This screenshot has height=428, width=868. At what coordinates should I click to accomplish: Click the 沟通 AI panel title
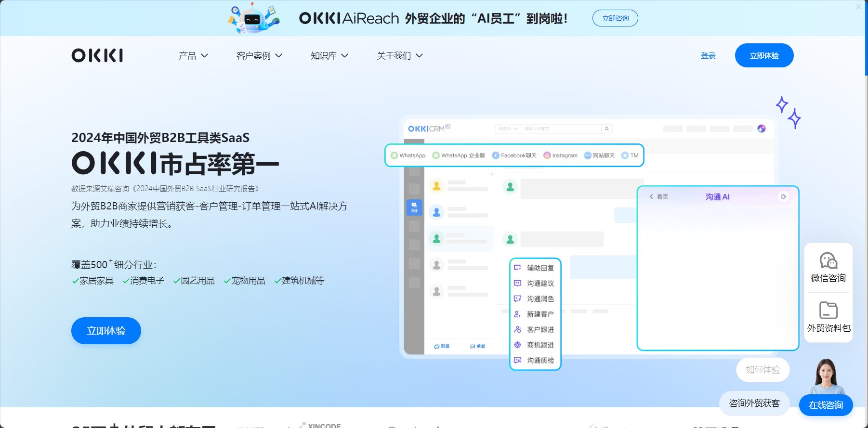click(717, 197)
